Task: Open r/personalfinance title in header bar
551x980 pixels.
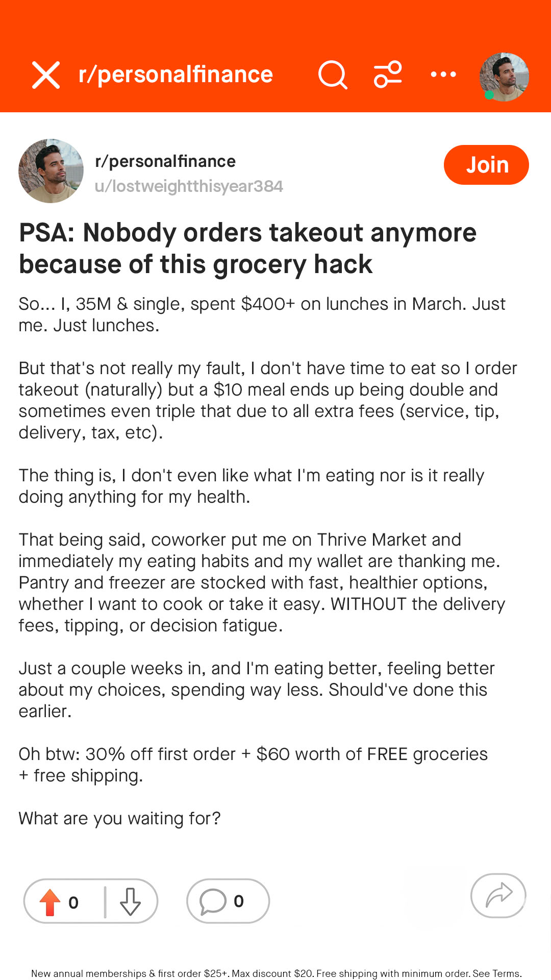Action: point(176,75)
